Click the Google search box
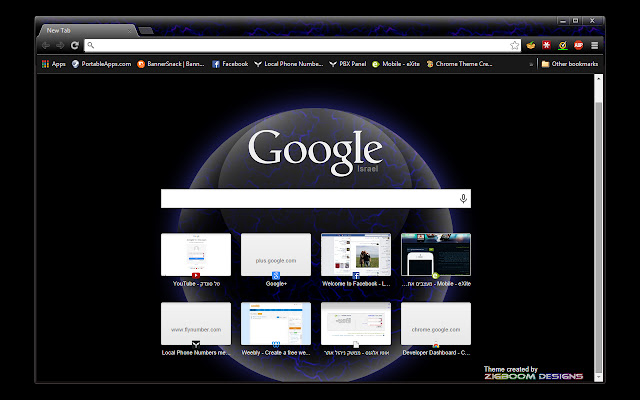The image size is (640, 400). tap(316, 198)
